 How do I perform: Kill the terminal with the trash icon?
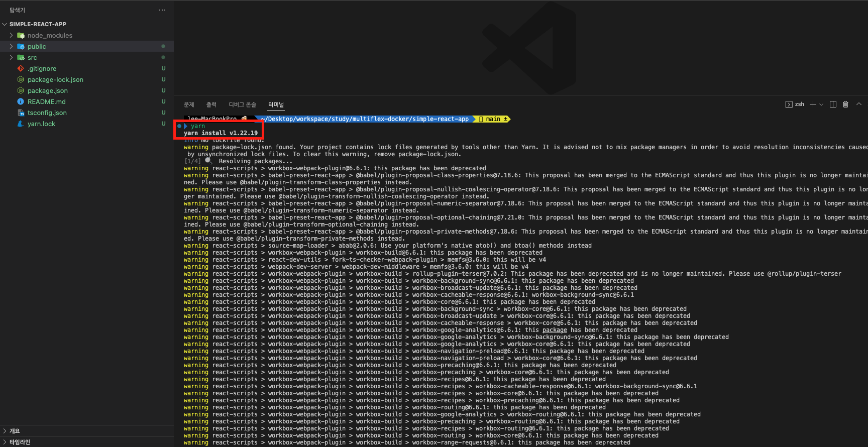pyautogui.click(x=846, y=104)
